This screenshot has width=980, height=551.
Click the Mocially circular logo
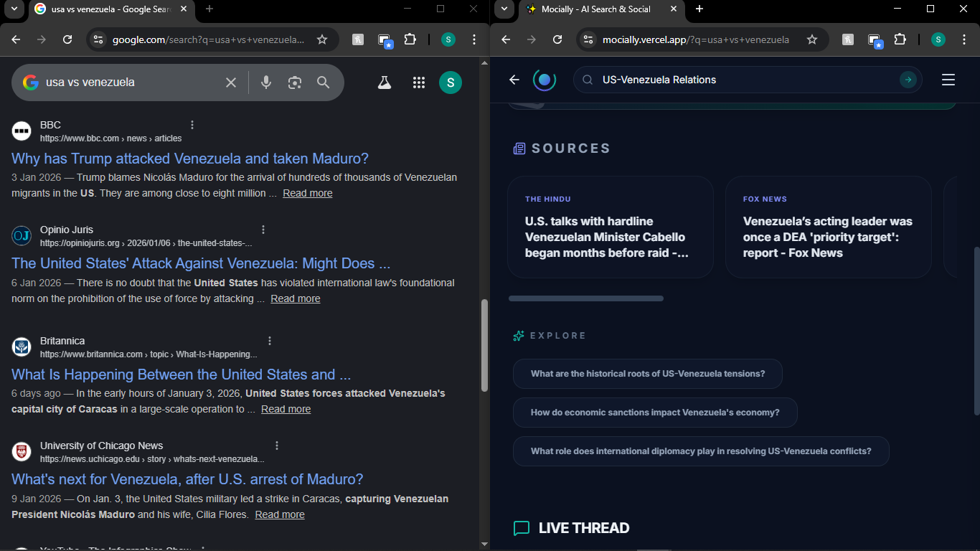(x=545, y=80)
